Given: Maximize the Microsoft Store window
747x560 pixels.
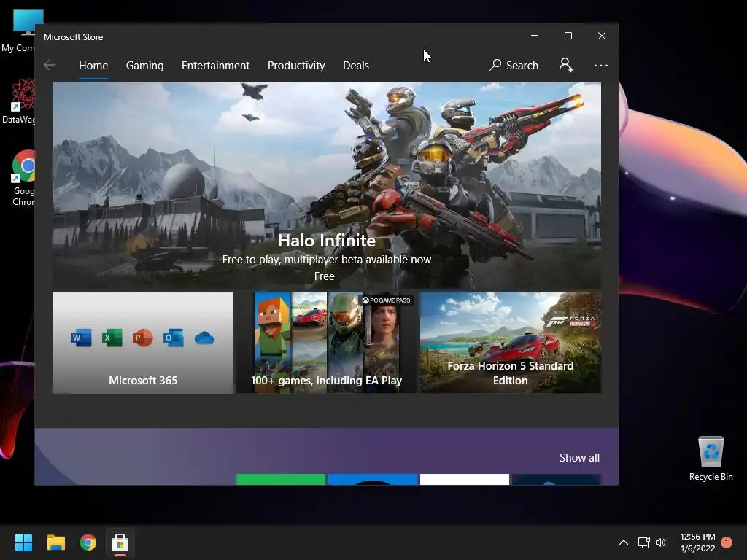Looking at the screenshot, I should click(568, 36).
